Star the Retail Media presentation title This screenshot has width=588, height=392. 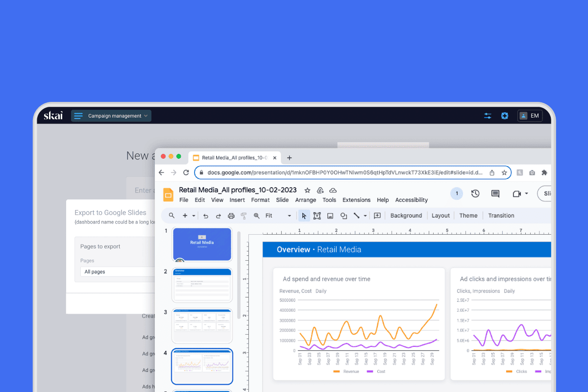click(x=307, y=190)
